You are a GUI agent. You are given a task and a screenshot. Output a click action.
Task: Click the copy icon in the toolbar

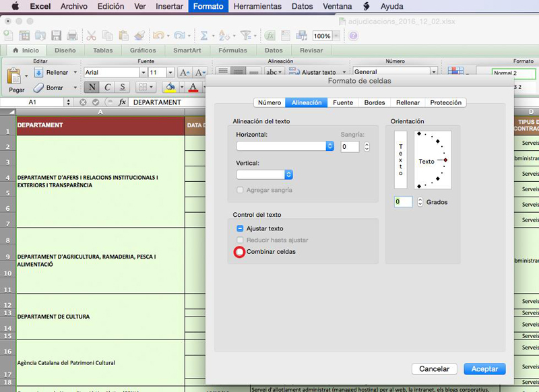click(107, 36)
